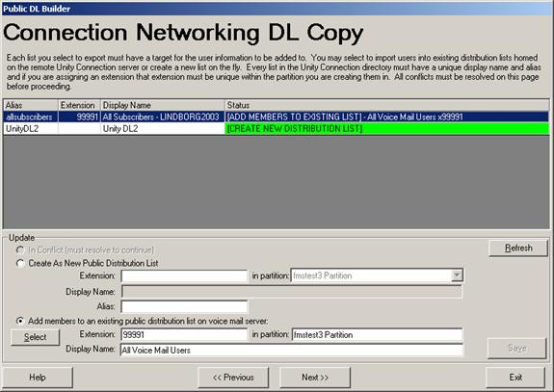Click the new list Display Name field

pyautogui.click(x=292, y=292)
